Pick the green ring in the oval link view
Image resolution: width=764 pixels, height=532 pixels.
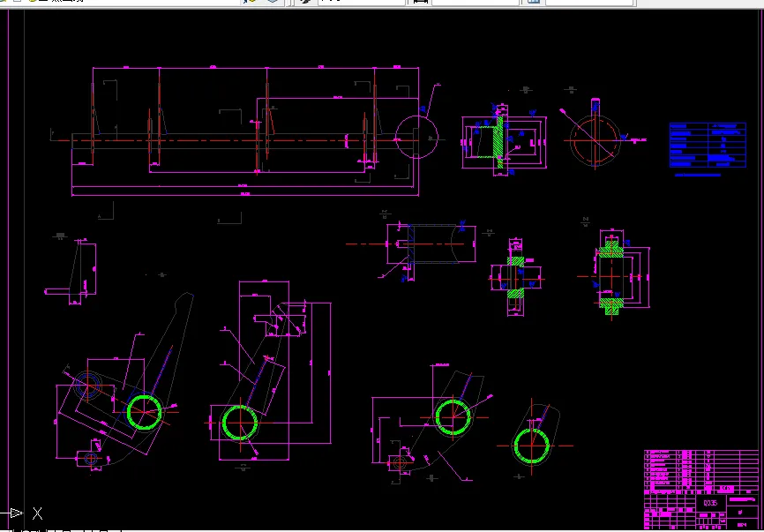point(532,446)
